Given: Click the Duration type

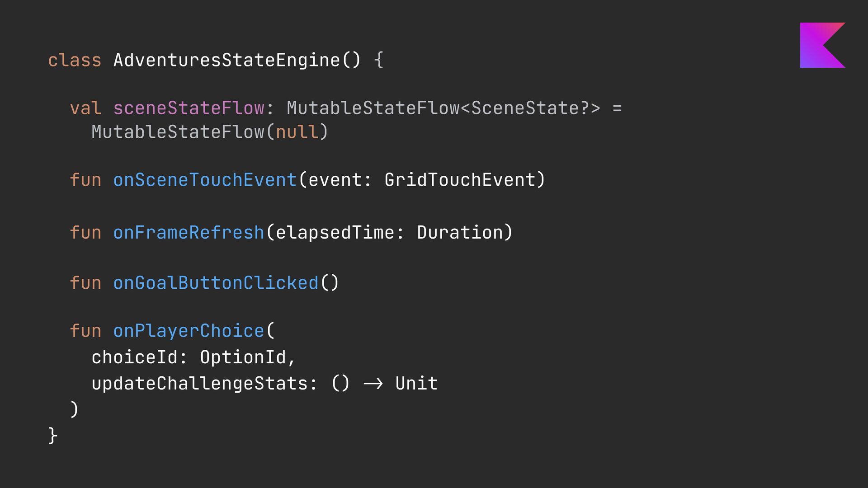Looking at the screenshot, I should pyautogui.click(x=460, y=232).
